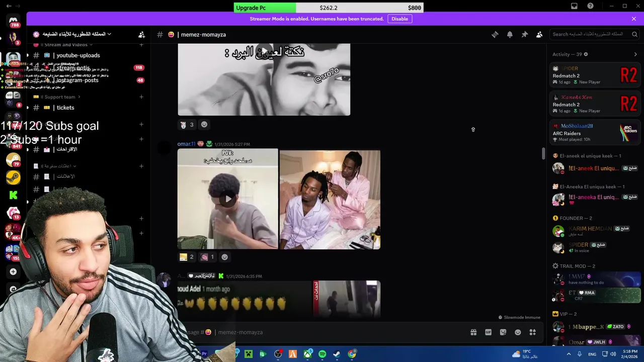Open omar.11's user profile name

coord(186,144)
